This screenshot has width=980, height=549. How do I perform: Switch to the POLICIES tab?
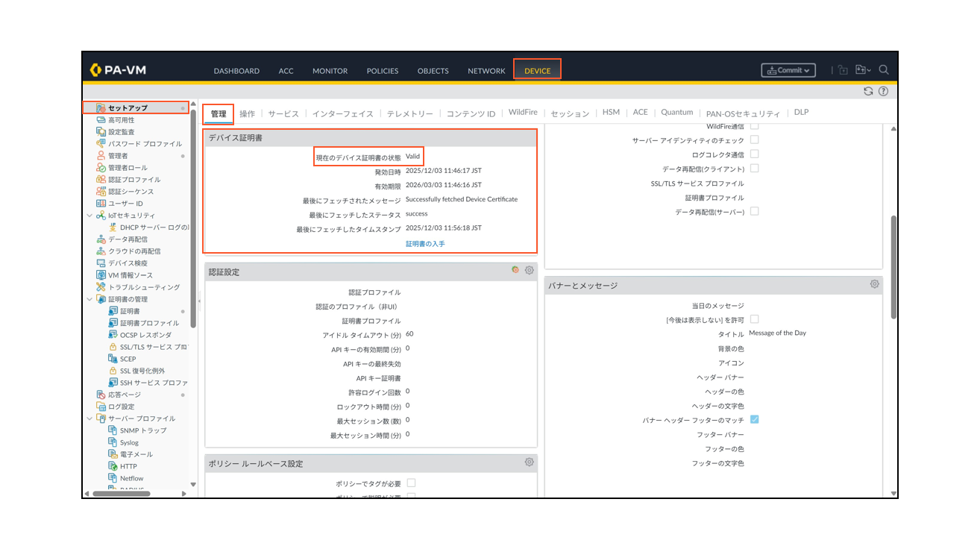[x=383, y=71]
